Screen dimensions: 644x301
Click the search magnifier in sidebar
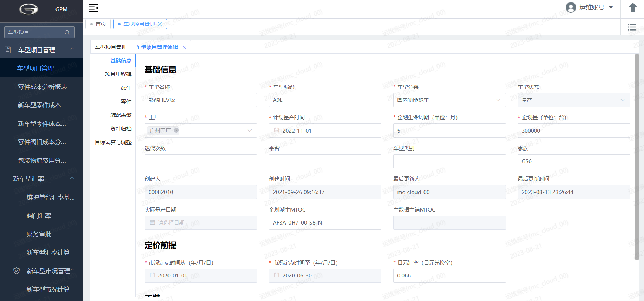point(67,32)
